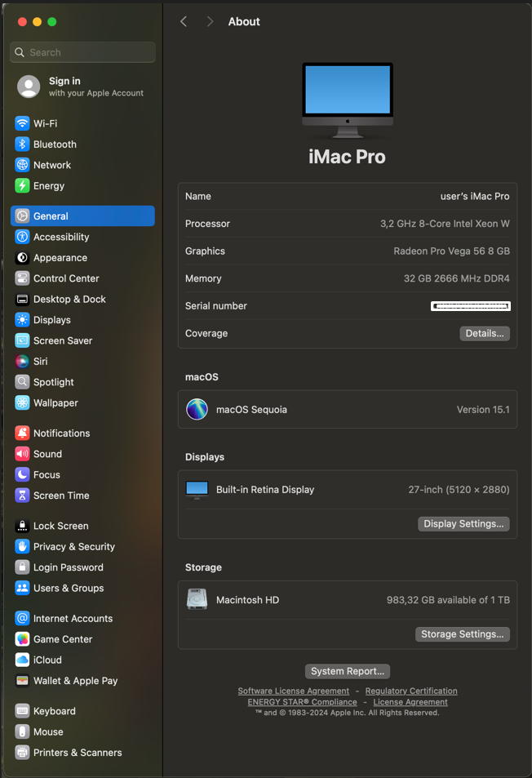The height and width of the screenshot is (778, 532).
Task: Open the Network globe icon
Action: pyautogui.click(x=22, y=165)
